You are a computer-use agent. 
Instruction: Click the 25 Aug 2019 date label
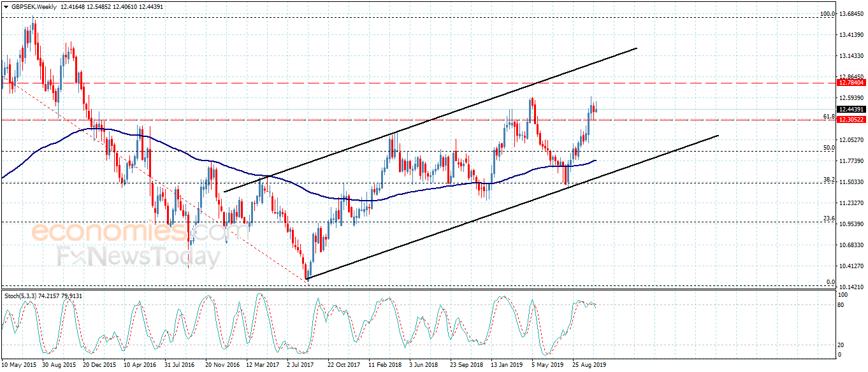589,365
